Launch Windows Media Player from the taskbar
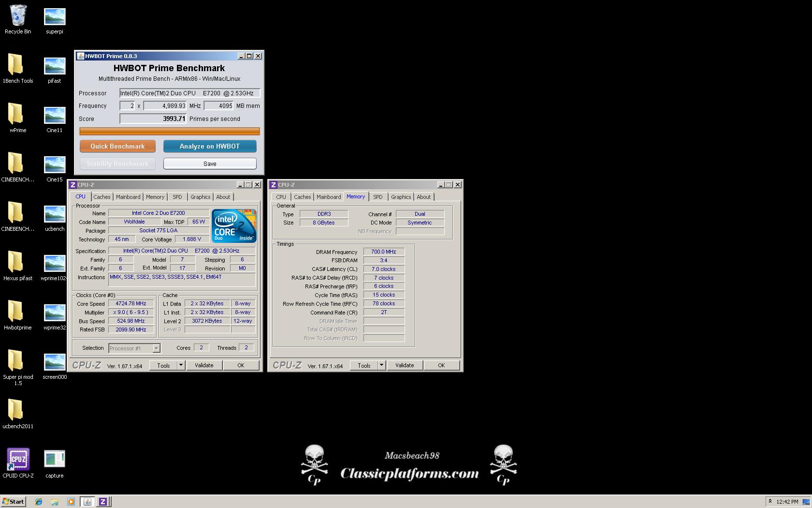812x508 pixels. click(71, 502)
